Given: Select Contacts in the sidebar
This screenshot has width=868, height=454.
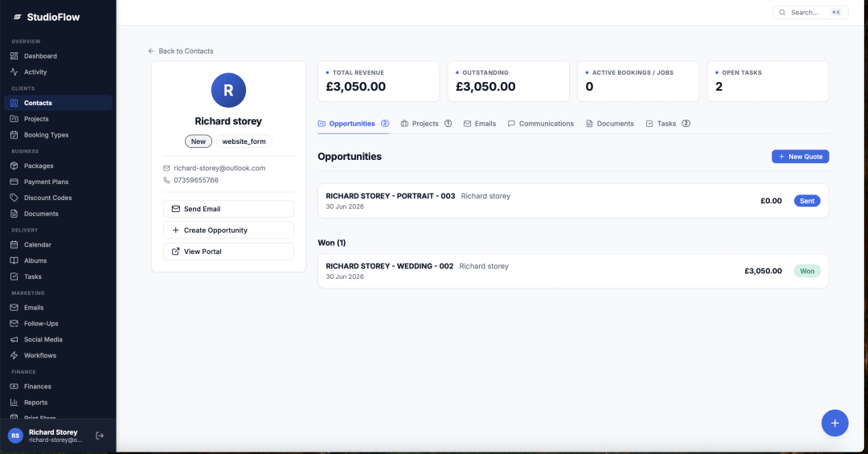Looking at the screenshot, I should 58,103.
